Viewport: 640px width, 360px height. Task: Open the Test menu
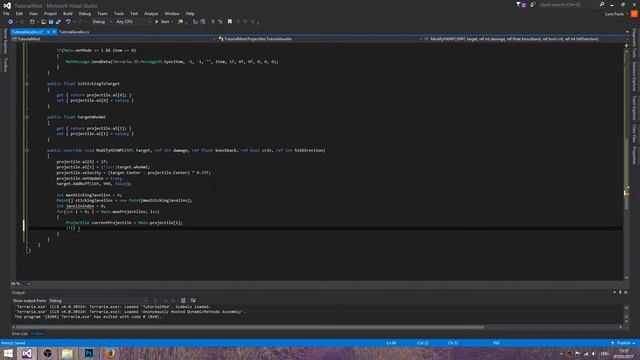click(x=134, y=13)
